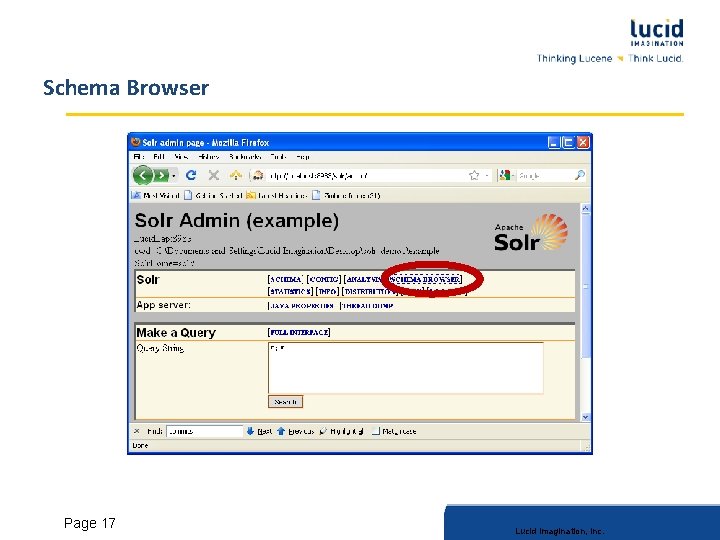720x540 pixels.
Task: Click the Find text field
Action: click(204, 431)
